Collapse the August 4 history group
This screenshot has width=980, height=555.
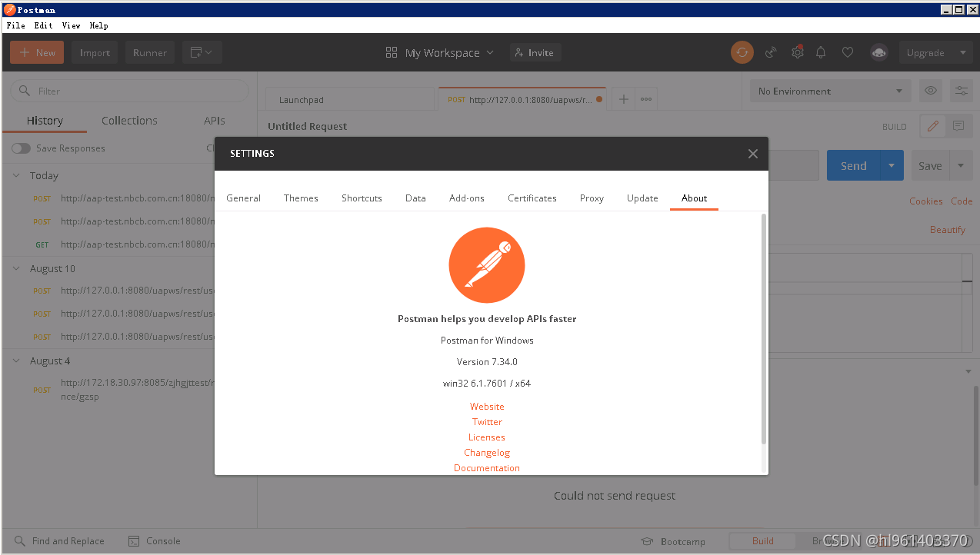tap(16, 361)
